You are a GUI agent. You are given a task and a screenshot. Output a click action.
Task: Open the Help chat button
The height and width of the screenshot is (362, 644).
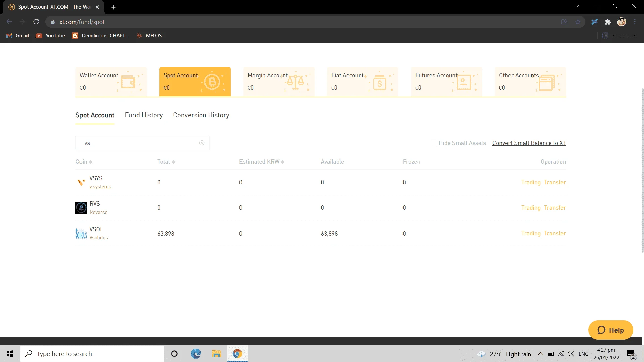(610, 330)
